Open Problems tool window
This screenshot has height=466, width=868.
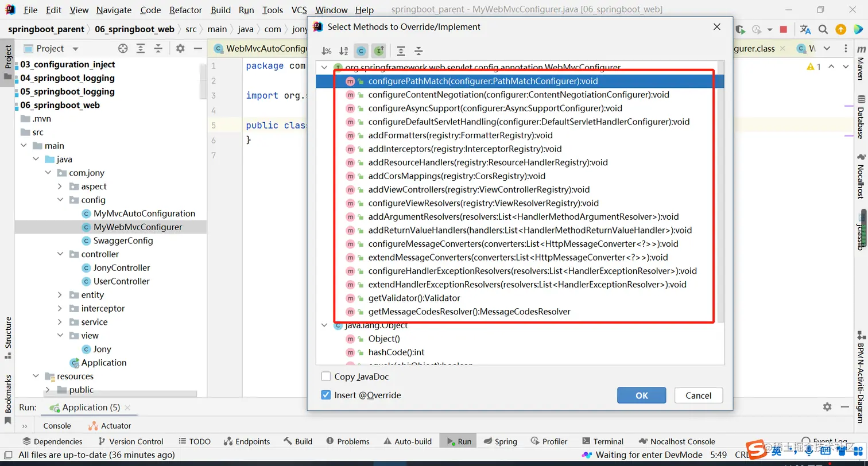tap(347, 441)
